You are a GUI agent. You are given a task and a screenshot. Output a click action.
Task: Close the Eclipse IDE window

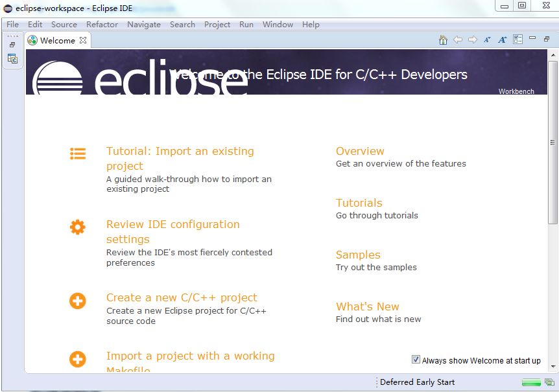coord(546,5)
